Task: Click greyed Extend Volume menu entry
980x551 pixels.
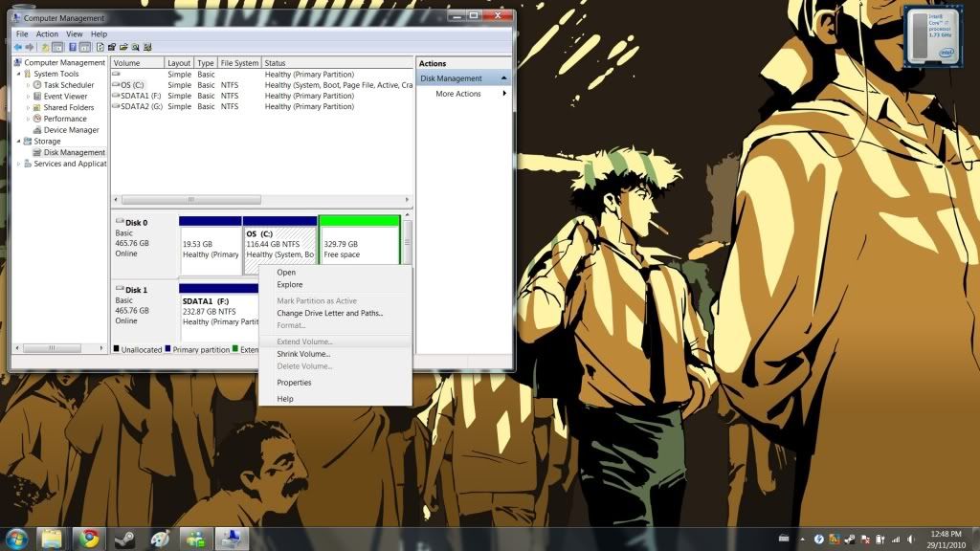Action: coord(335,342)
